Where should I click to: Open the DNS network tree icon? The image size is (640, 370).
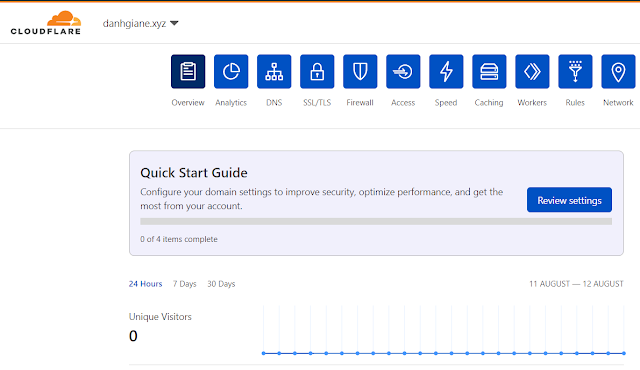[x=274, y=71]
